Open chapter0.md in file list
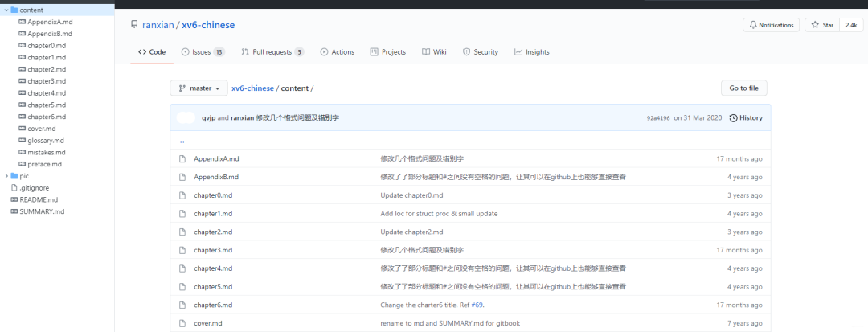This screenshot has height=332, width=868. coord(213,195)
